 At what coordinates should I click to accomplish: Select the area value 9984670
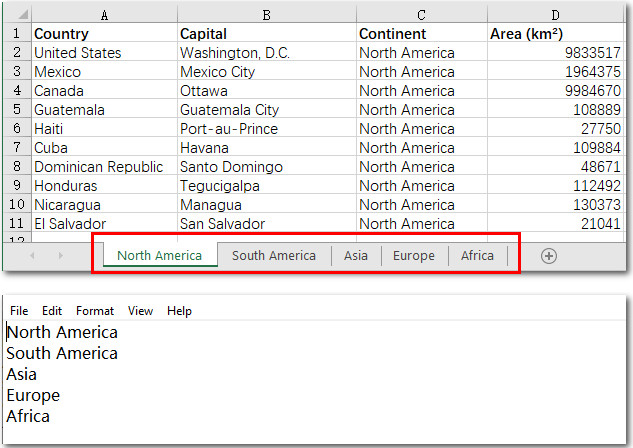coord(555,90)
